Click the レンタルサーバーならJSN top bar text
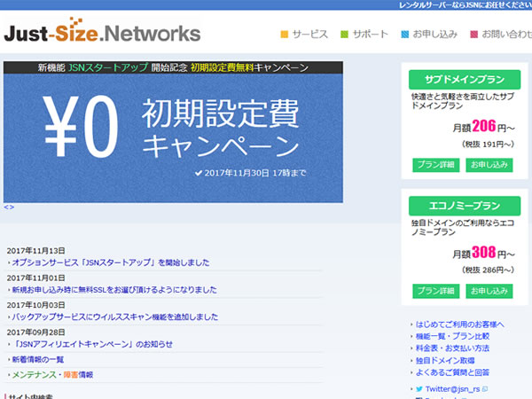 coord(465,5)
